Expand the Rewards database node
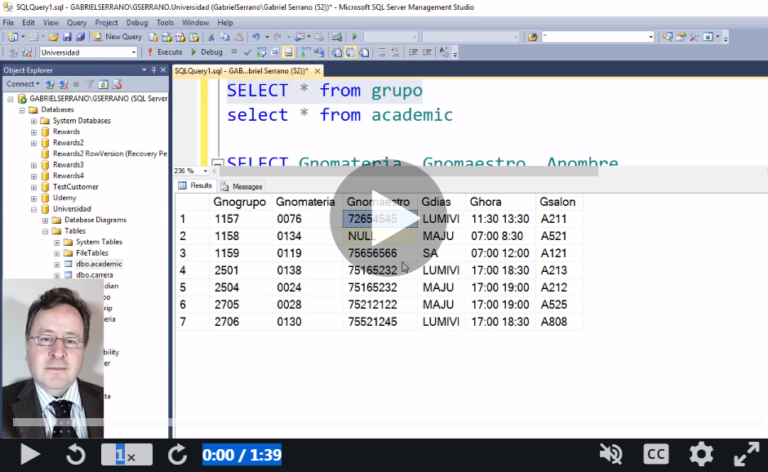 [34, 132]
